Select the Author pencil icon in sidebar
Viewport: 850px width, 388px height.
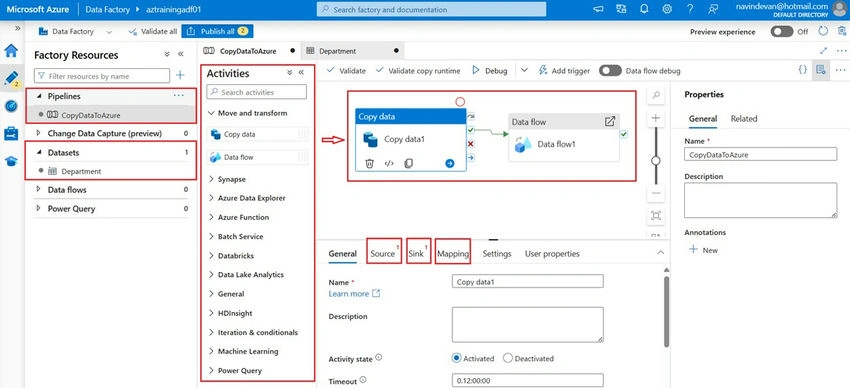click(11, 78)
